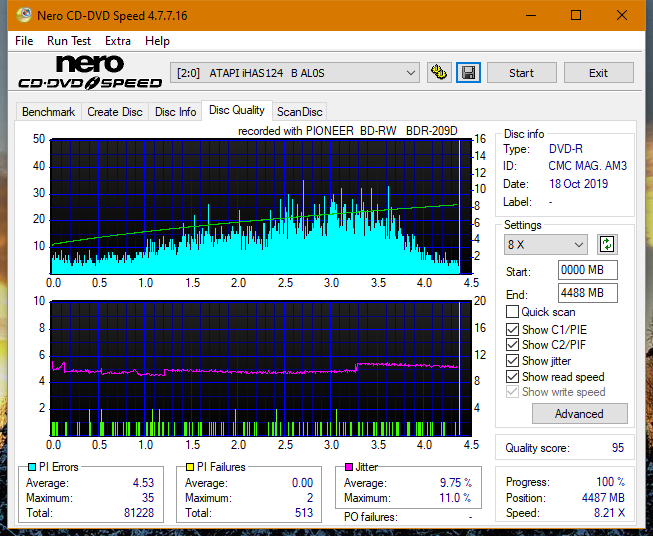This screenshot has width=653, height=536.
Task: Switch to the Benchmark tab
Action: (x=49, y=112)
